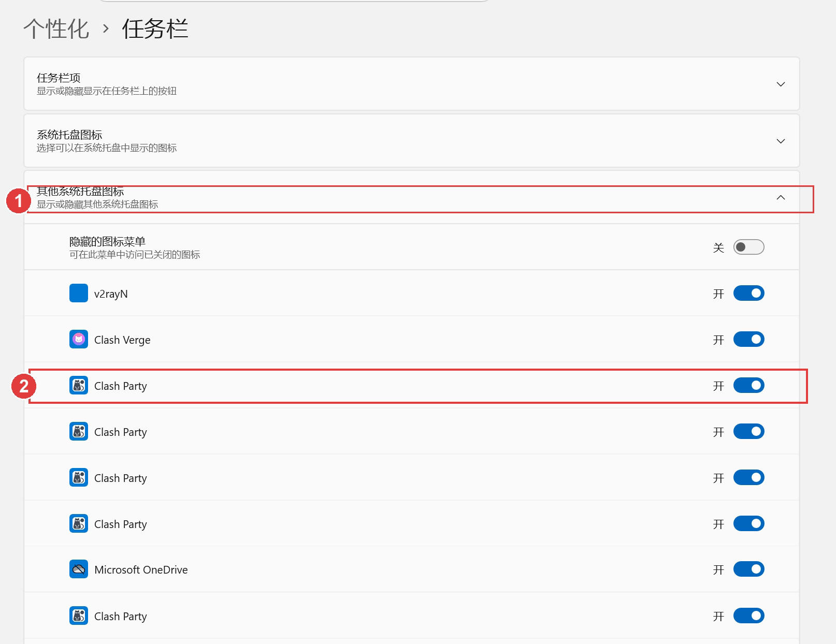Disable the Clash Verge tray icon toggle
This screenshot has width=836, height=644.
[748, 340]
